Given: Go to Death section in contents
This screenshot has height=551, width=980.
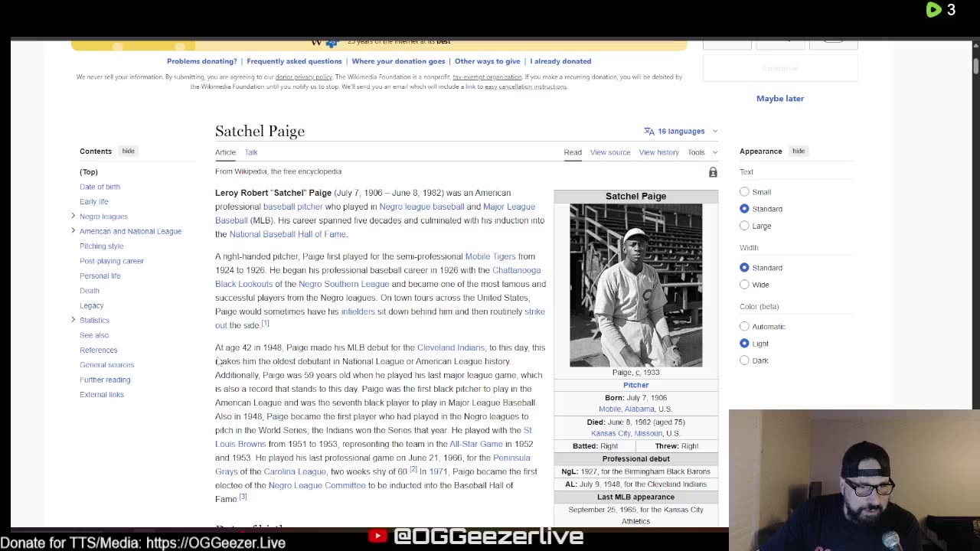Looking at the screenshot, I should tap(90, 291).
